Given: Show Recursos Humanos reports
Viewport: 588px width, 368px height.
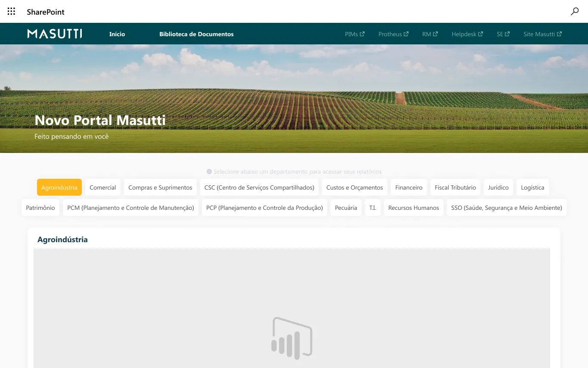Looking at the screenshot, I should click(x=414, y=208).
